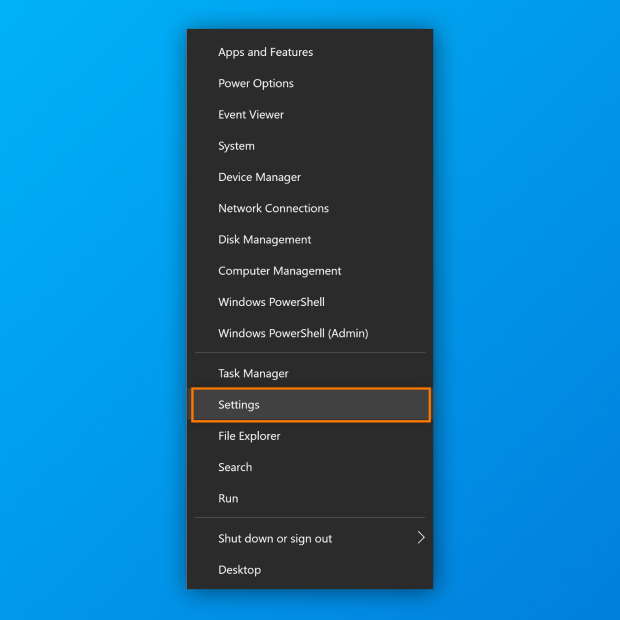Open Device Manager
This screenshot has width=620, height=620.
pyautogui.click(x=259, y=177)
